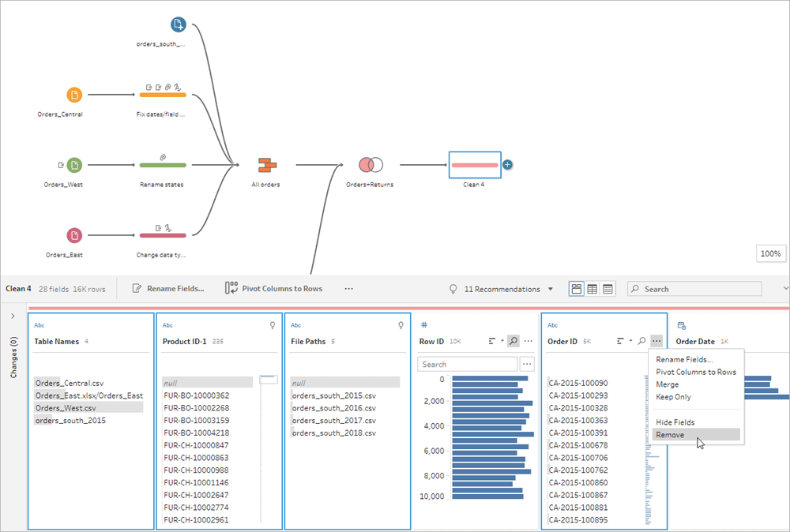Screen dimensions: 790x532
Task: Click the sort icon on Order ID field
Action: (x=621, y=341)
